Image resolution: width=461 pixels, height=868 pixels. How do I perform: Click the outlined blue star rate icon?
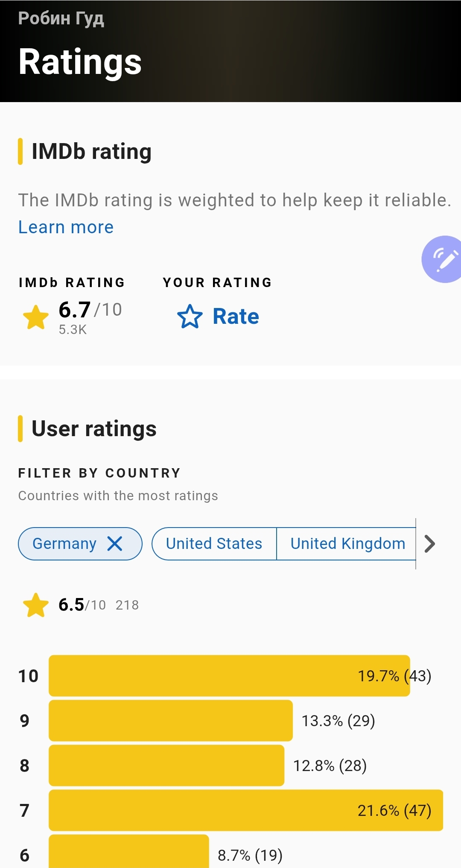(x=190, y=317)
